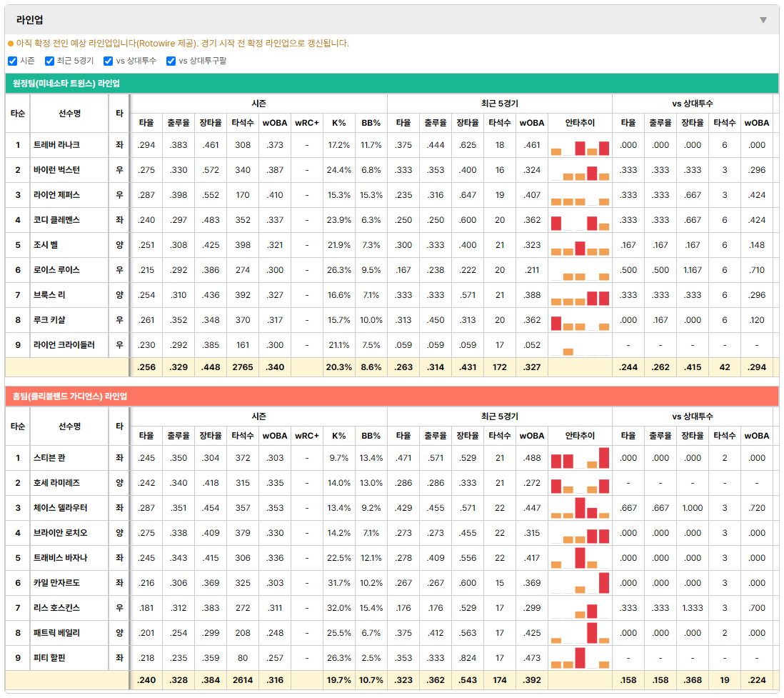Collapse the 라인업 panel arrow

pyautogui.click(x=763, y=20)
